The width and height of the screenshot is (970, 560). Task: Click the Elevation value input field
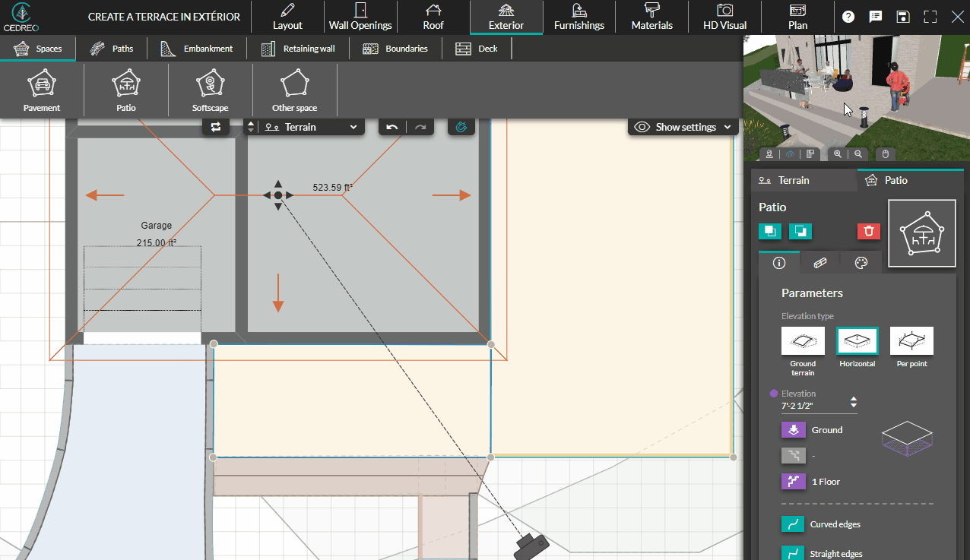click(811, 406)
